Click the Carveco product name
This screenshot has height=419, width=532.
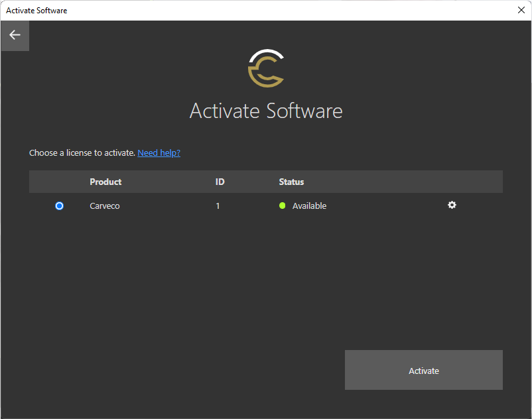105,206
